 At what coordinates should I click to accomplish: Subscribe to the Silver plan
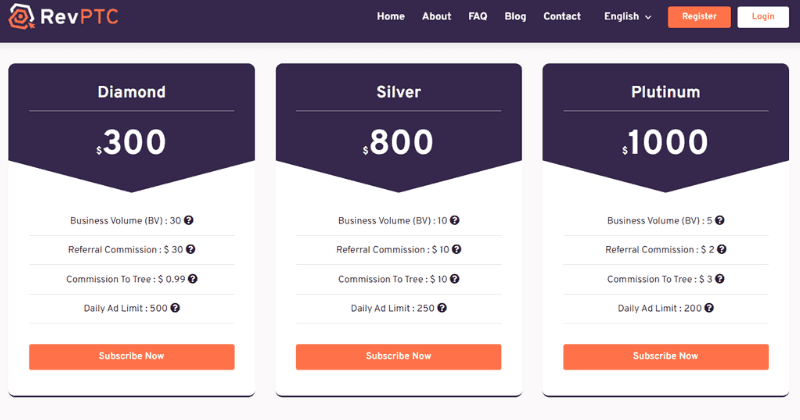(398, 357)
